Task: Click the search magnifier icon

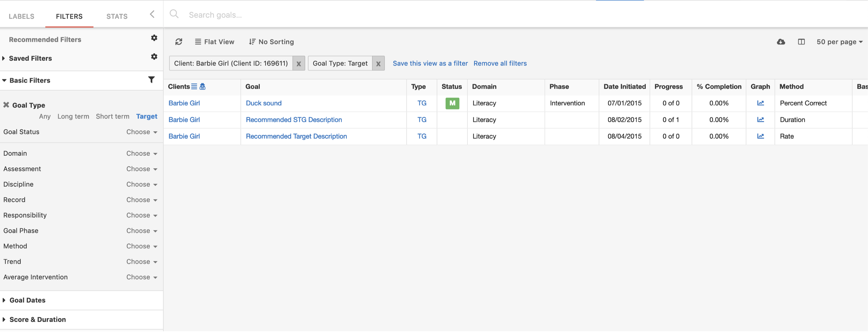Action: [x=174, y=14]
